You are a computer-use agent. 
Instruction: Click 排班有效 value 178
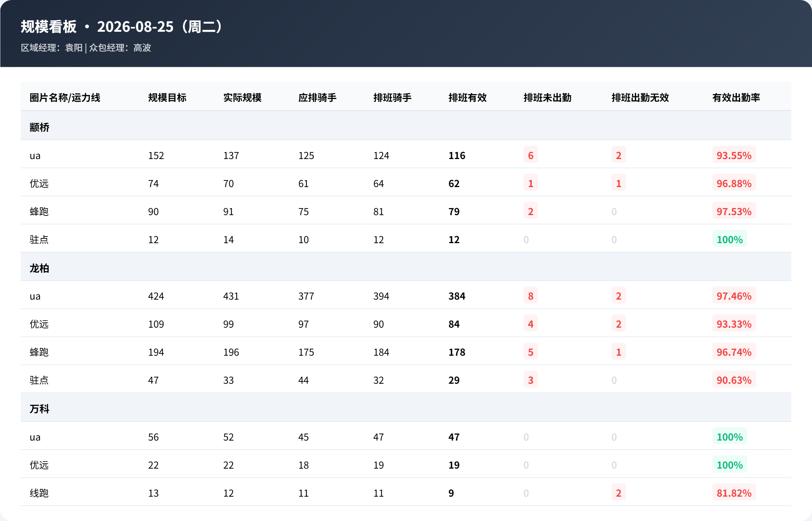click(x=457, y=352)
